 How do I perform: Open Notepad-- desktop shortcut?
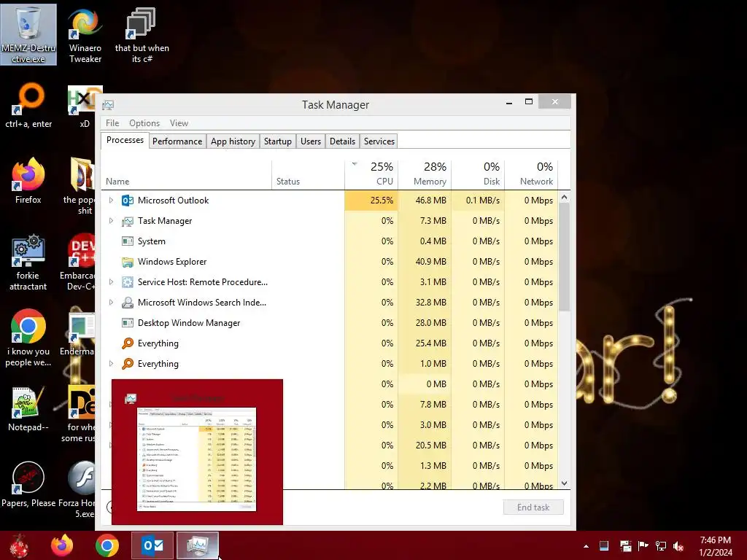click(x=28, y=408)
